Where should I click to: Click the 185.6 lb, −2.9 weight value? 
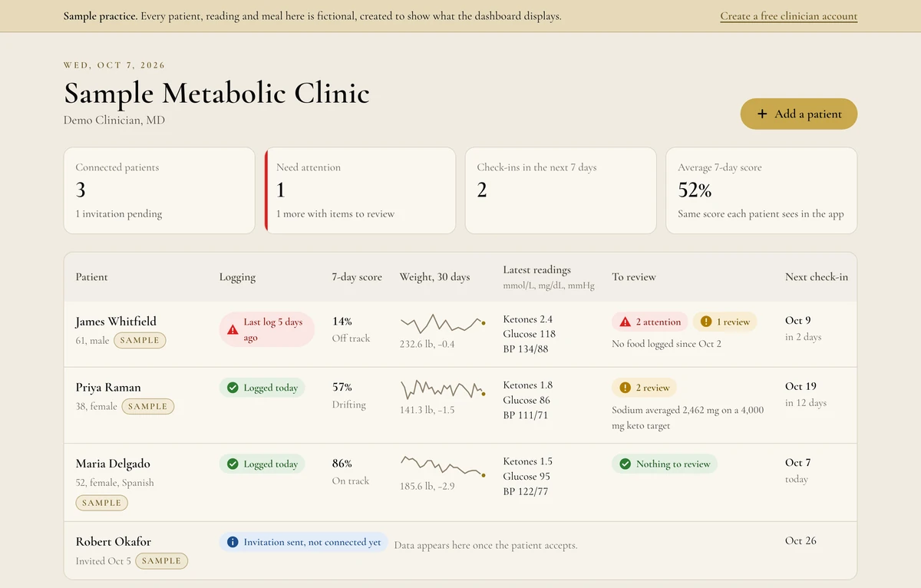point(427,486)
